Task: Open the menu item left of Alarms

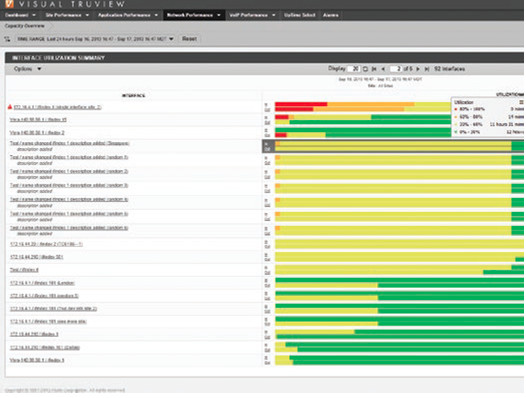Action: [x=300, y=15]
